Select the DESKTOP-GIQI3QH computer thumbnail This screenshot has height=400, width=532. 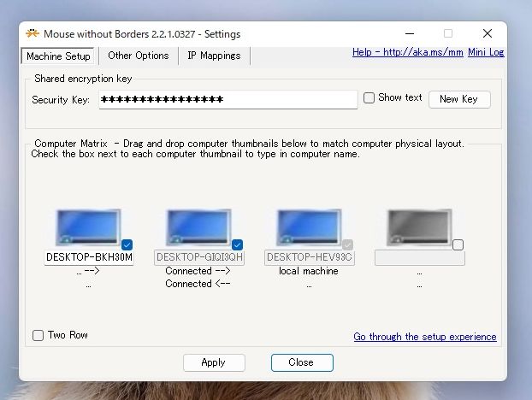point(198,227)
